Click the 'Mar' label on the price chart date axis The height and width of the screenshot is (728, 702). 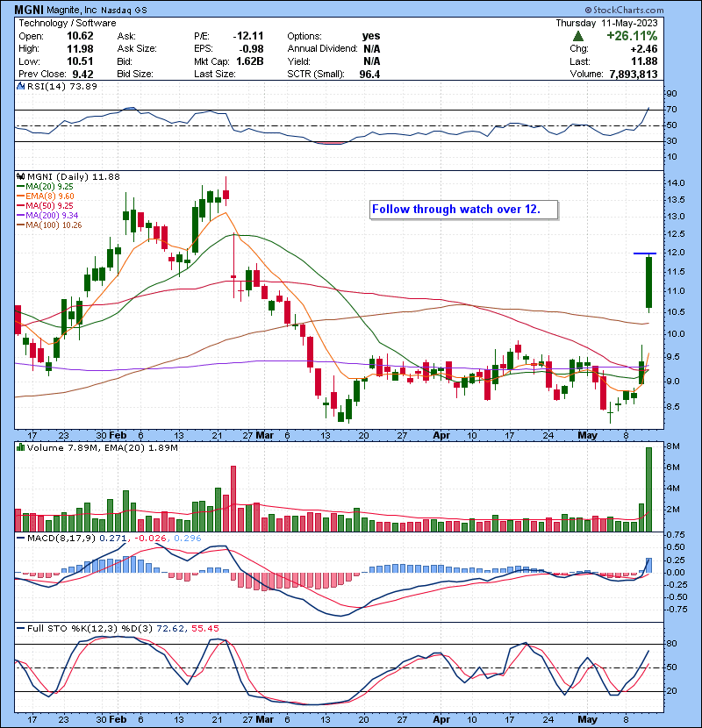point(264,436)
